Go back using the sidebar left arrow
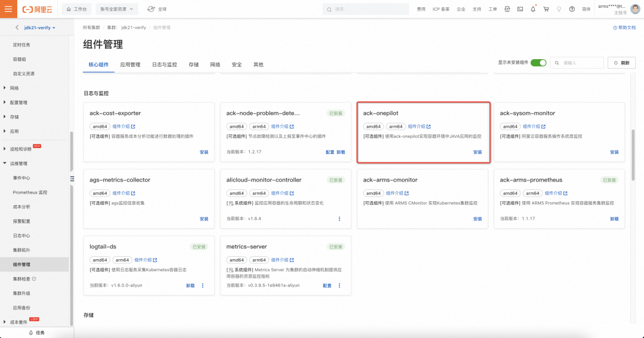The image size is (644, 338). (17, 27)
